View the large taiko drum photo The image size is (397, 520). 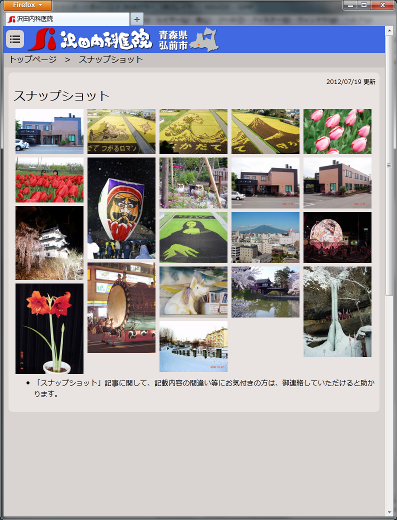pos(121,308)
